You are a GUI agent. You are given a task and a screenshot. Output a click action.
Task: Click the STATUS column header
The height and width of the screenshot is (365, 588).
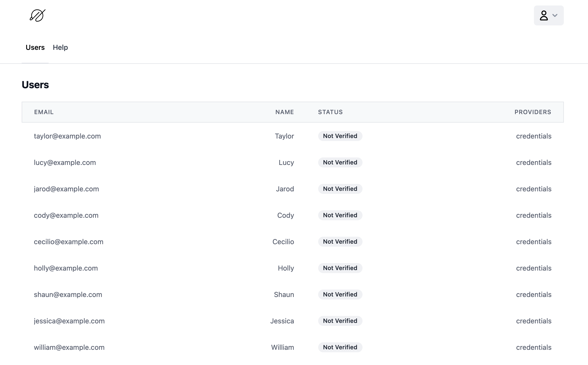pos(330,112)
